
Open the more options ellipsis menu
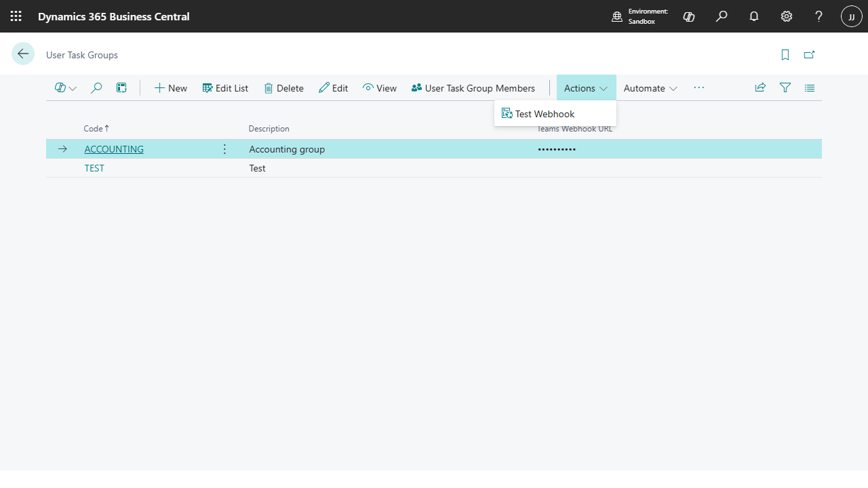pyautogui.click(x=698, y=87)
